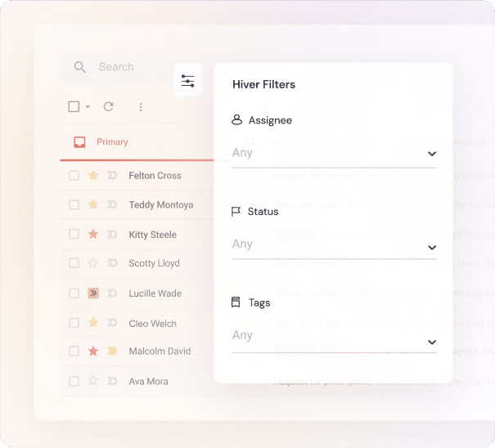The width and height of the screenshot is (495, 448).
Task: Click the Assignee person icon
Action: [x=236, y=120]
